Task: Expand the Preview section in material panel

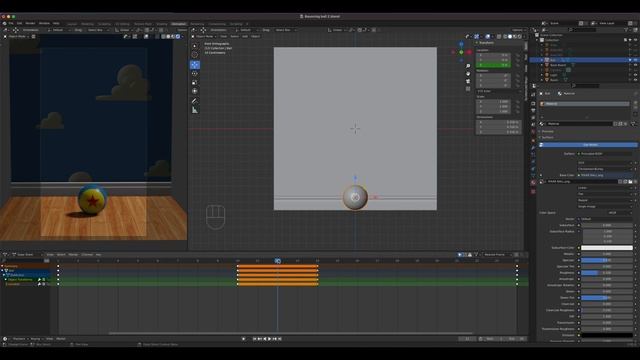Action: pyautogui.click(x=547, y=131)
